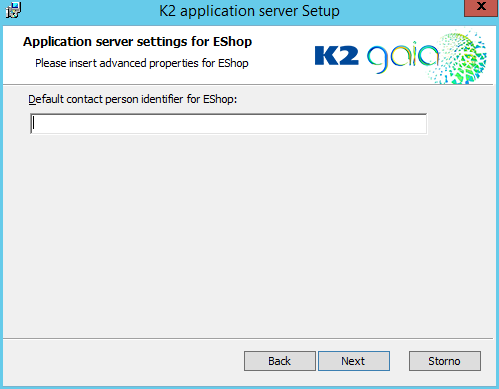Click the separator line above the button row
This screenshot has height=389, width=499.
click(x=248, y=339)
